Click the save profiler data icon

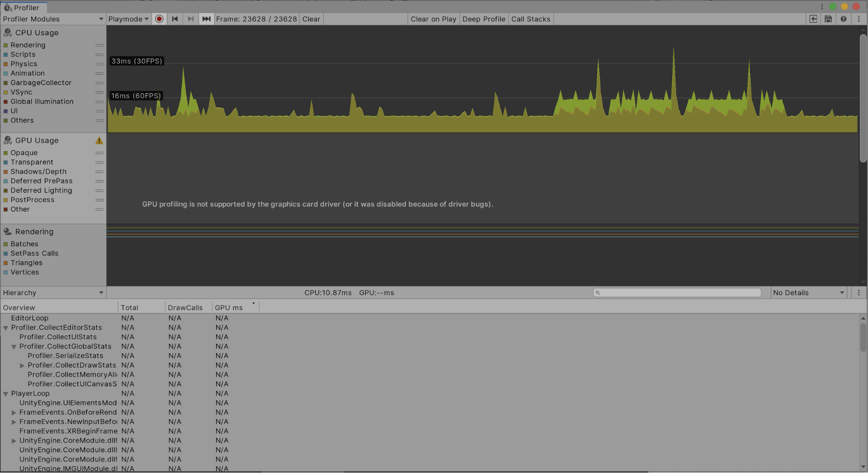[828, 19]
